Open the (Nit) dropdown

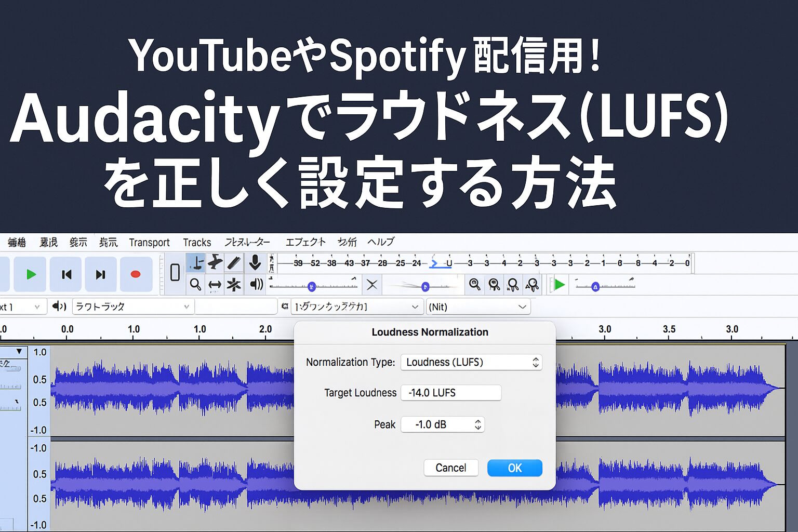pyautogui.click(x=478, y=307)
